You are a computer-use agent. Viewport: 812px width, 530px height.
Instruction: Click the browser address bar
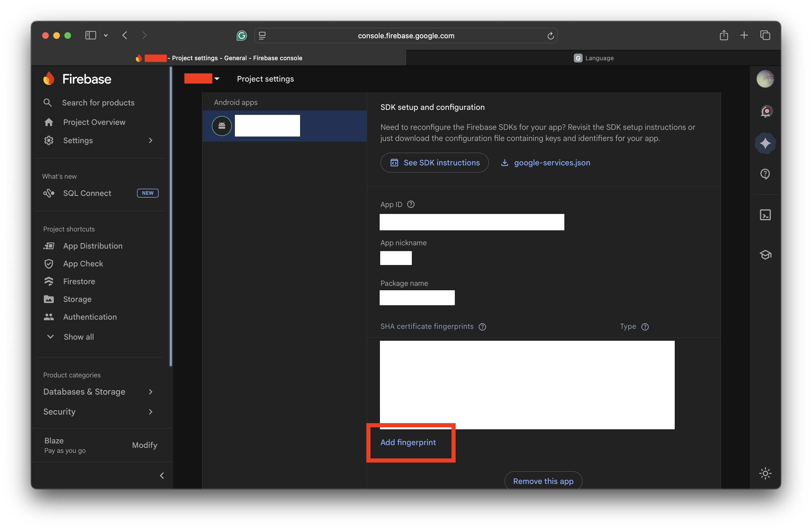(406, 36)
